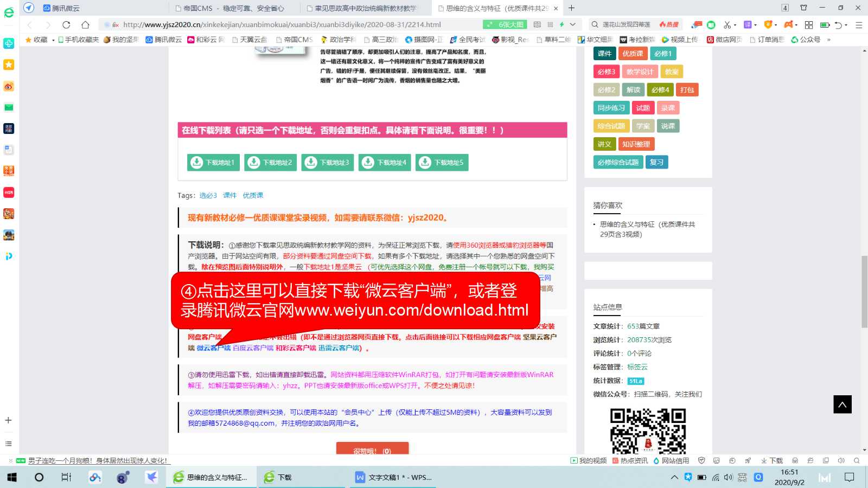Screen dimensions: 868x488
Task: Open WPS 文字文稿1 on taskbar
Action: click(394, 477)
